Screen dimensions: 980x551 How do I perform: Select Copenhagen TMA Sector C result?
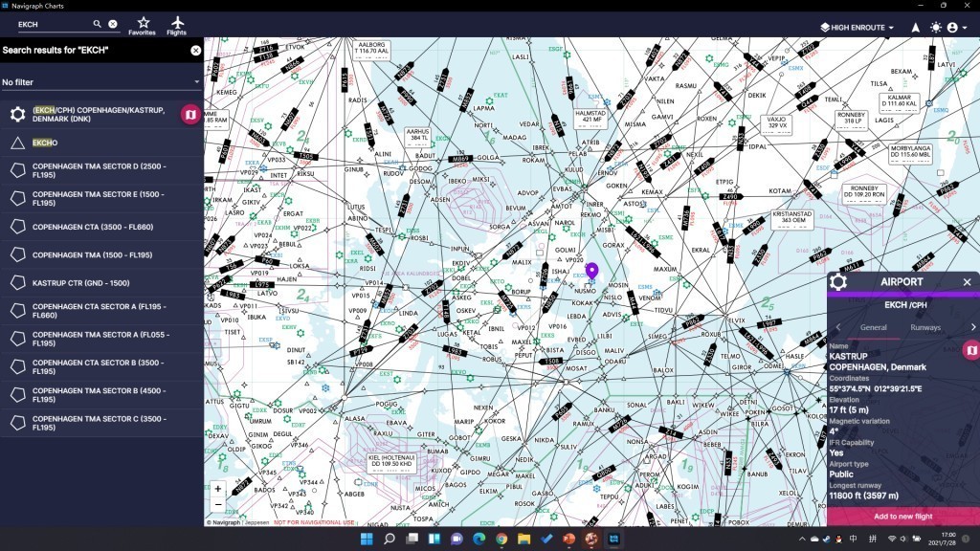coord(101,423)
